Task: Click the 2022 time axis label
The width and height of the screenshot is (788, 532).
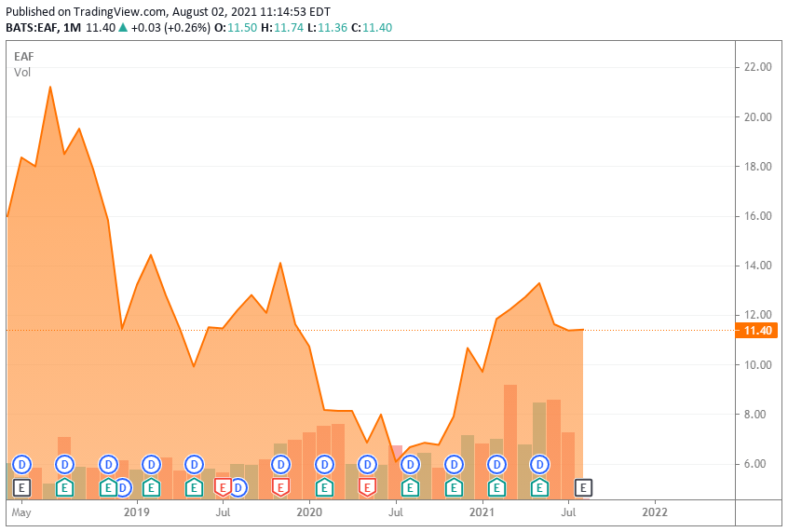Action: (655, 512)
